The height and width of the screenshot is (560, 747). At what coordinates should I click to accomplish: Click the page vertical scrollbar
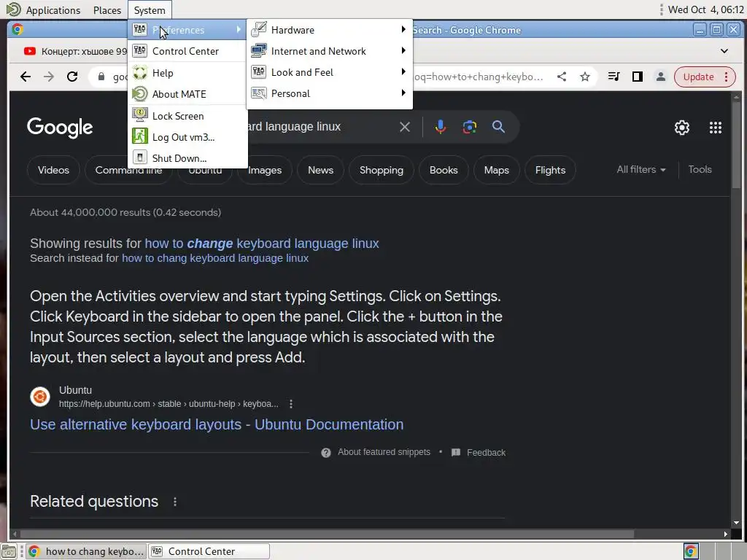737,145
